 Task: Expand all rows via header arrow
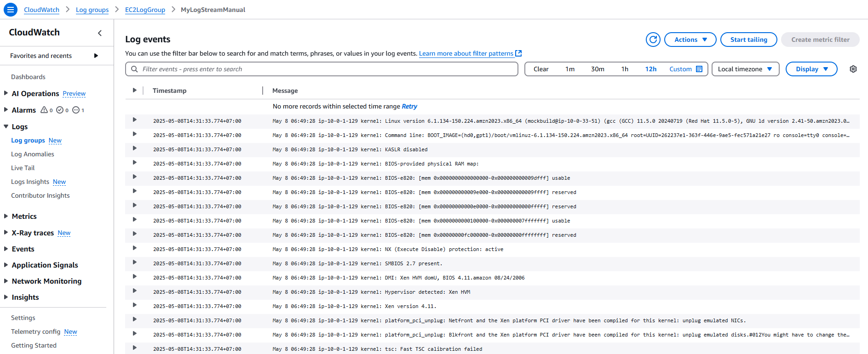[134, 90]
